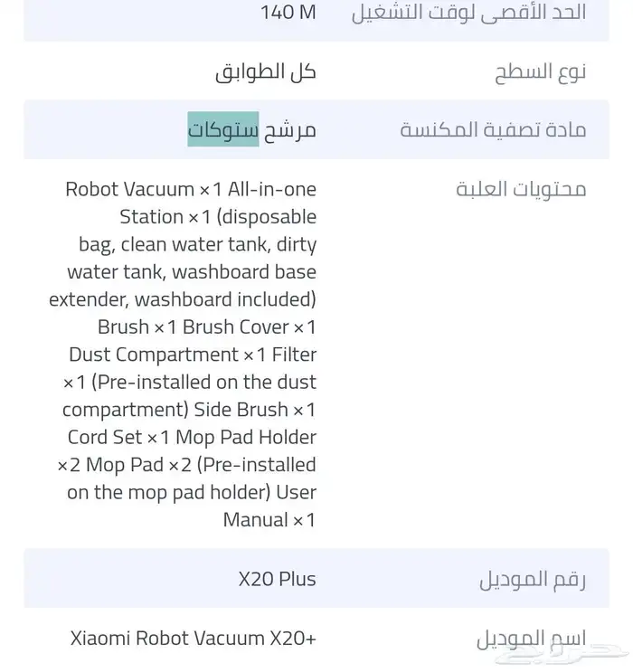The image size is (633, 672).
Task: Click 'Brush Cover' in box contents
Action: tap(236, 327)
